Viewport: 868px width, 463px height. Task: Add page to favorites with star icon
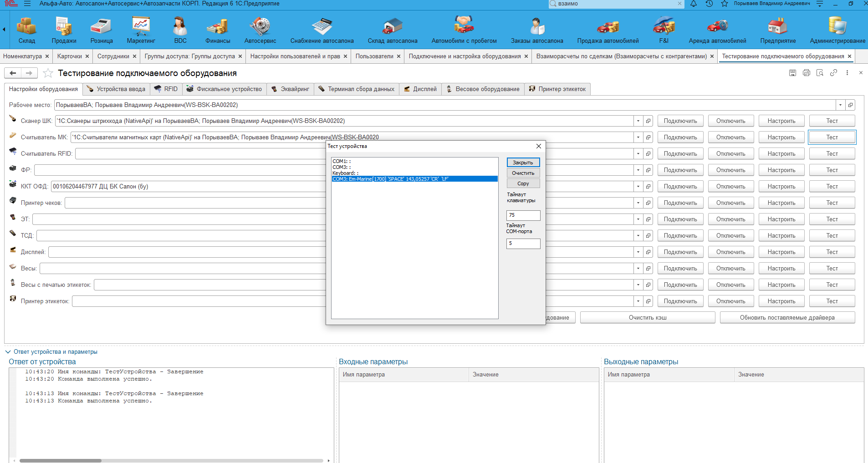coord(48,73)
